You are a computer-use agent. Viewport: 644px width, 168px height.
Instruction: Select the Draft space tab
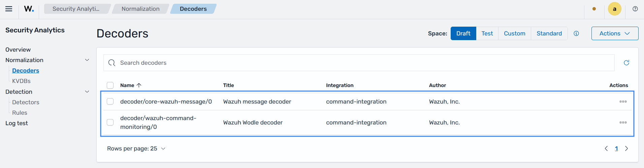463,33
